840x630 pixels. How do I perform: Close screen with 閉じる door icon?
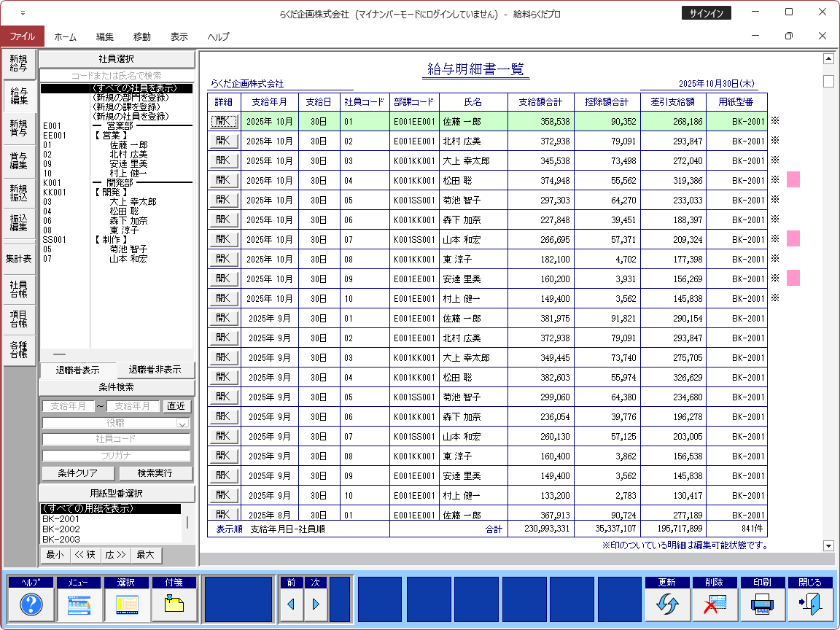pyautogui.click(x=809, y=604)
